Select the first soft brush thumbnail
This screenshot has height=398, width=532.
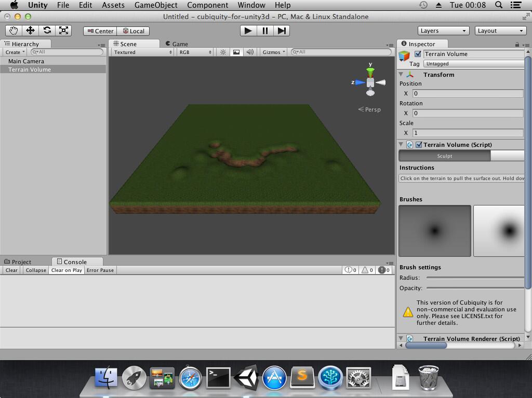[435, 230]
